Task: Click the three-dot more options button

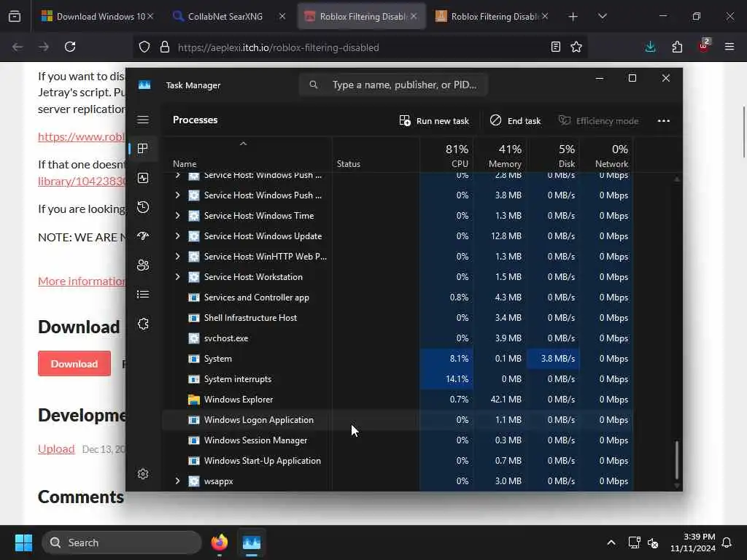Action: tap(664, 120)
